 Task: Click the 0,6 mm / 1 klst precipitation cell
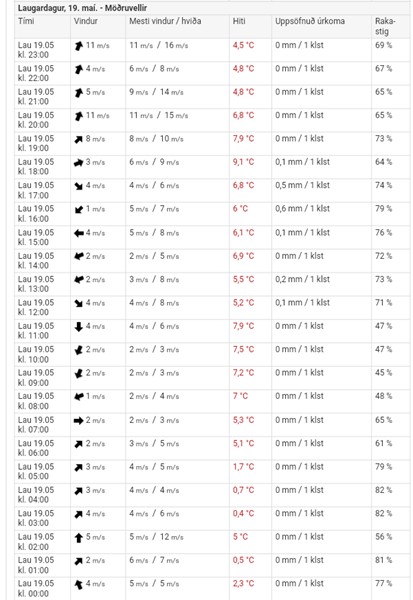(302, 209)
